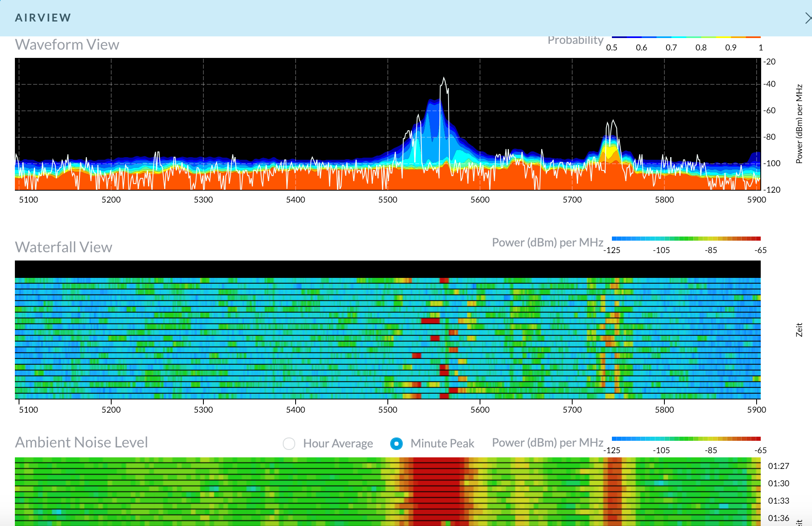812x526 pixels.
Task: Select the Hour Average radio button
Action: point(289,444)
